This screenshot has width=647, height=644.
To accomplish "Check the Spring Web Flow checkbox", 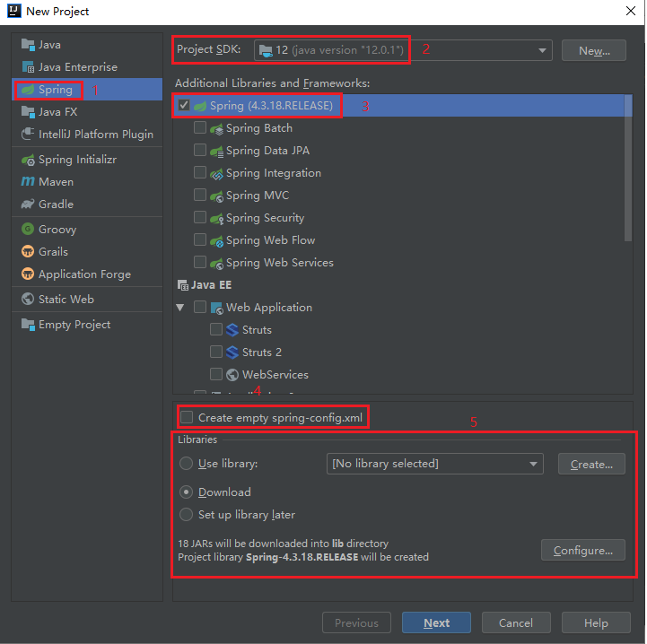I will (x=200, y=239).
